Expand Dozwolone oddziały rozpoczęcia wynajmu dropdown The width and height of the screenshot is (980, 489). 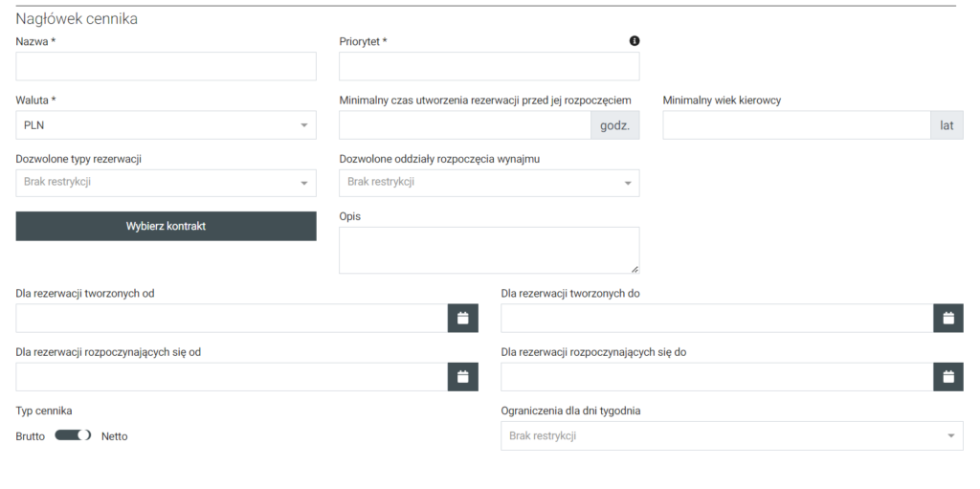(489, 183)
